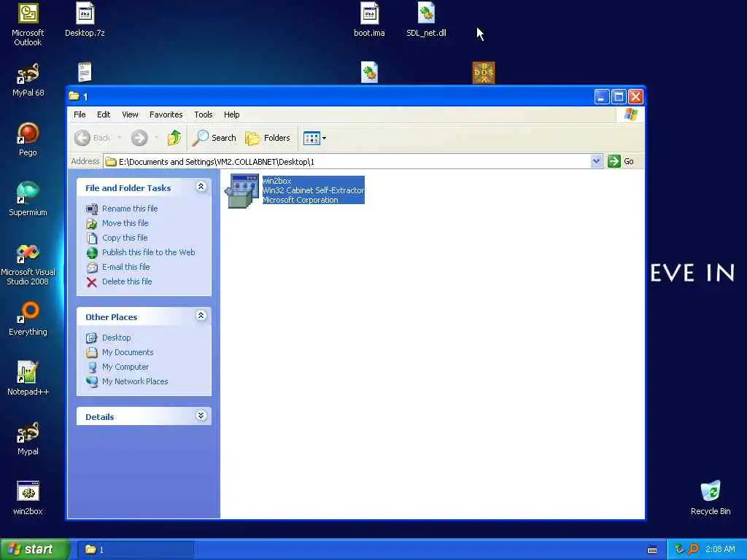Click the orange magnifier tray icon
Viewport: 747px width, 560px height.
click(x=693, y=549)
